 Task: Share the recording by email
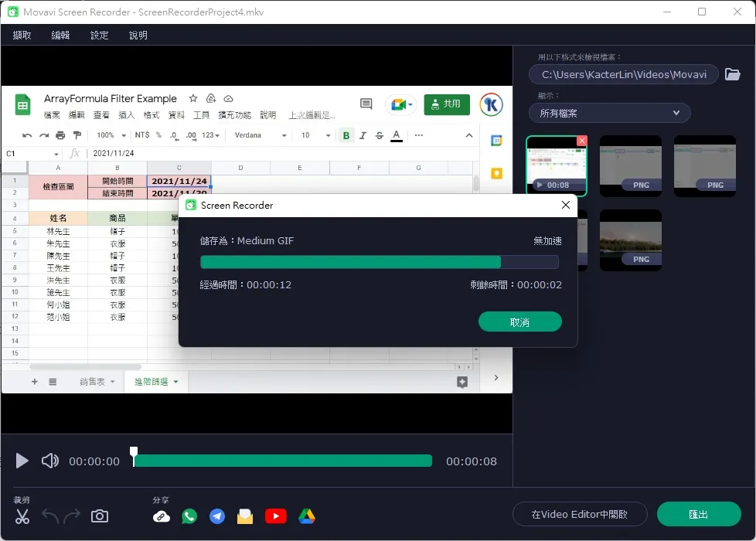(245, 516)
